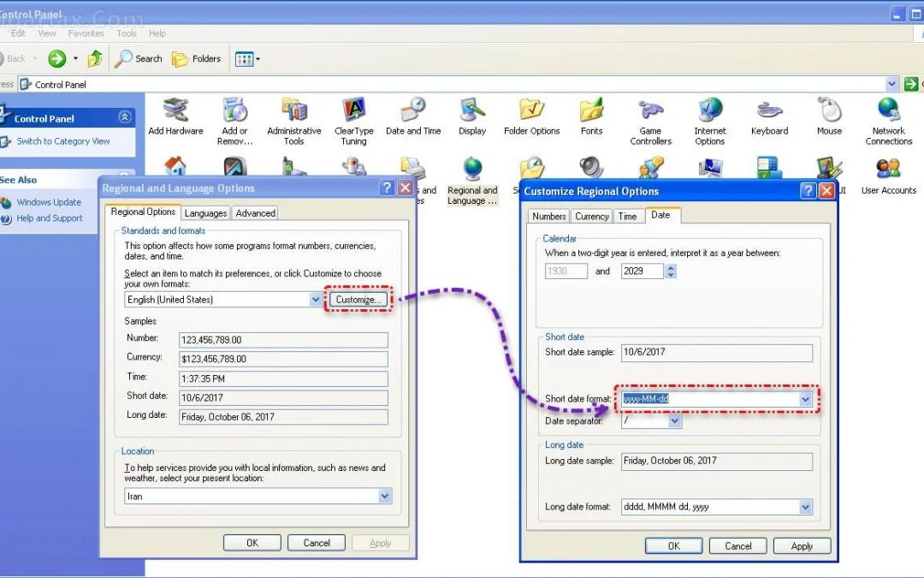The width and height of the screenshot is (924, 578).
Task: Switch to the Currency tab
Action: pos(591,217)
